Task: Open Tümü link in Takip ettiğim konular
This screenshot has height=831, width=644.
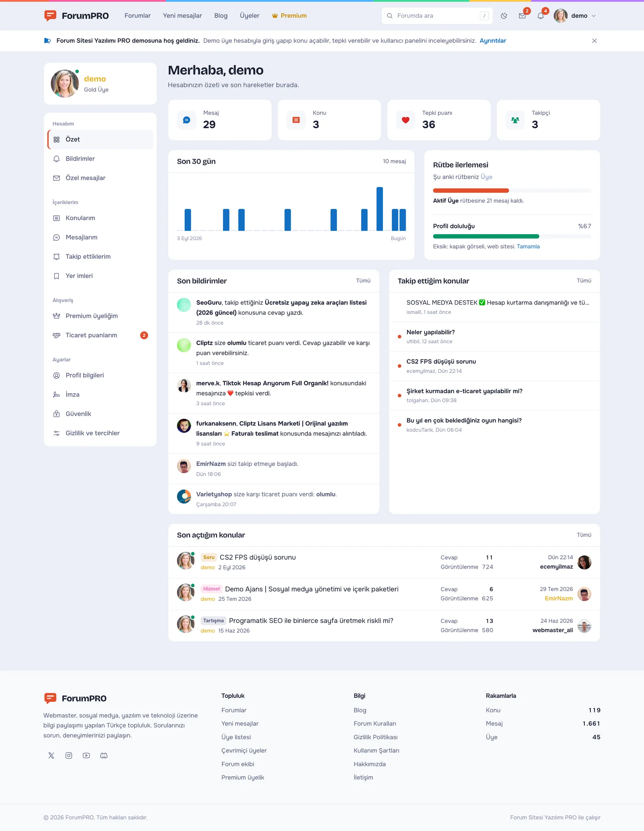Action: tap(584, 281)
